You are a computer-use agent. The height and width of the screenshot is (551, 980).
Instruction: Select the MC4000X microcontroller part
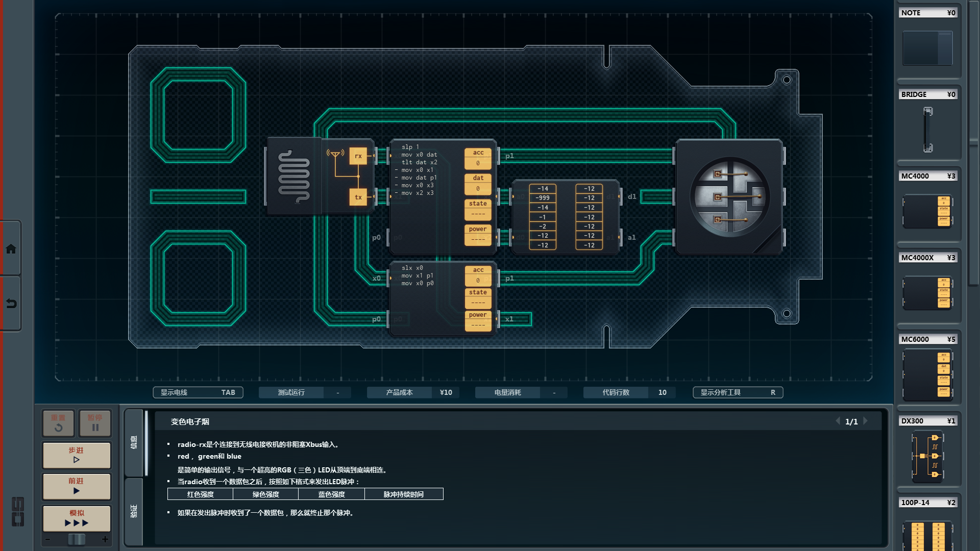point(927,292)
